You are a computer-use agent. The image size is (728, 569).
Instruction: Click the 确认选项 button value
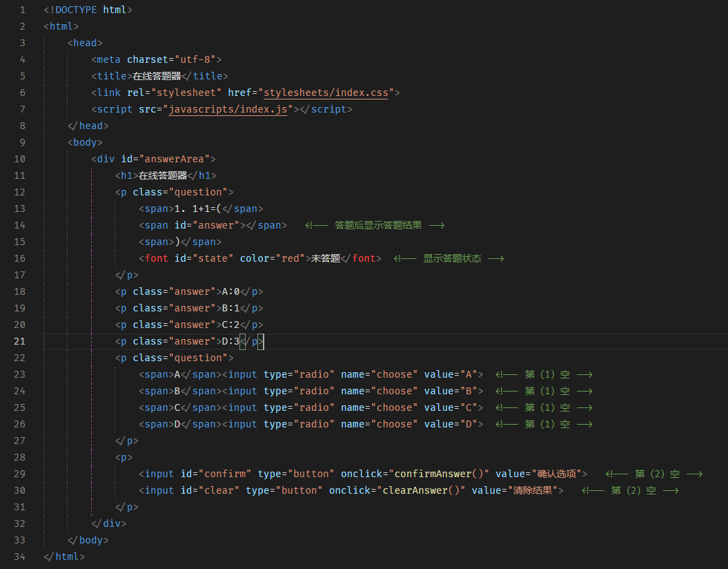point(556,474)
